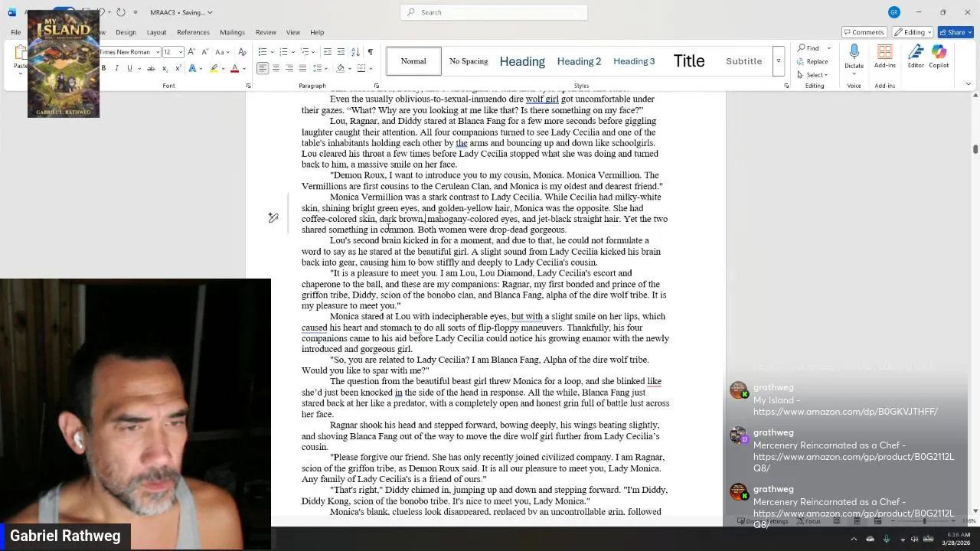
Task: Switch to Mailings tab
Action: 232,32
